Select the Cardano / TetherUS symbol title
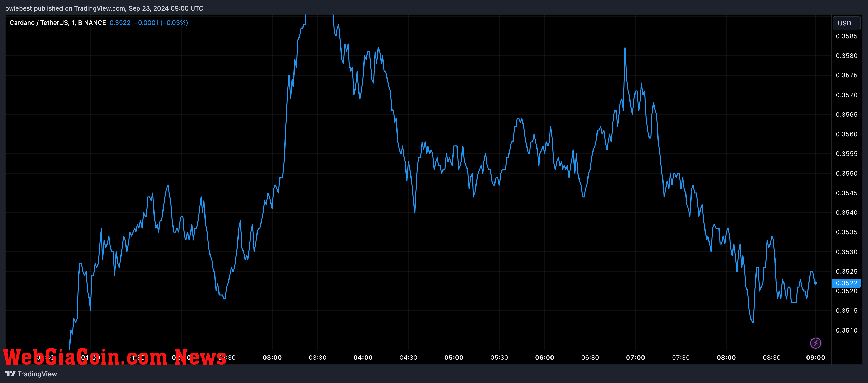The image size is (868, 383). [x=58, y=22]
